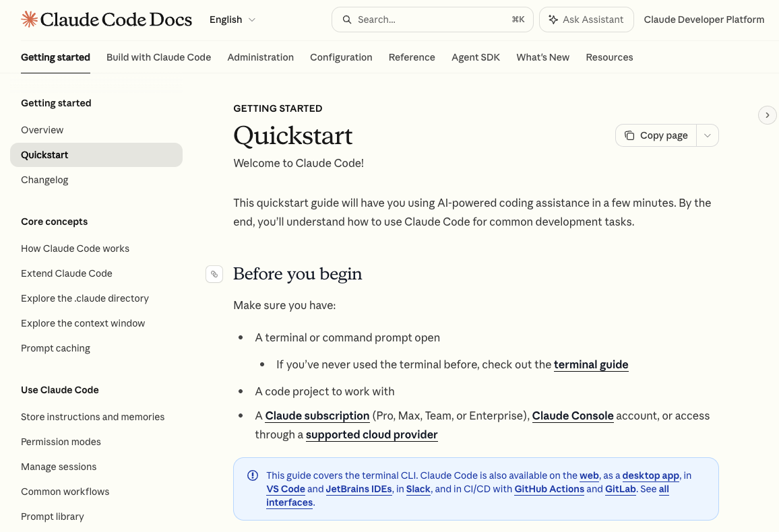779x532 pixels.
Task: Click the Copy page button
Action: [x=656, y=135]
